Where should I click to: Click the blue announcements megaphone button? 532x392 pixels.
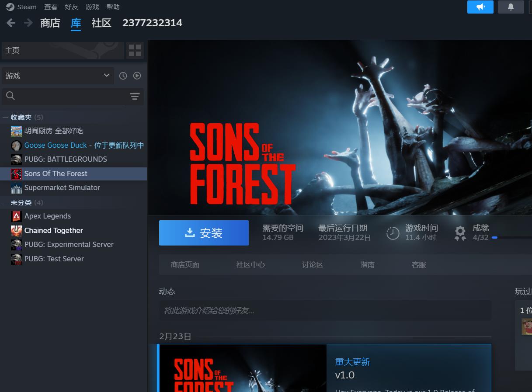click(x=480, y=7)
